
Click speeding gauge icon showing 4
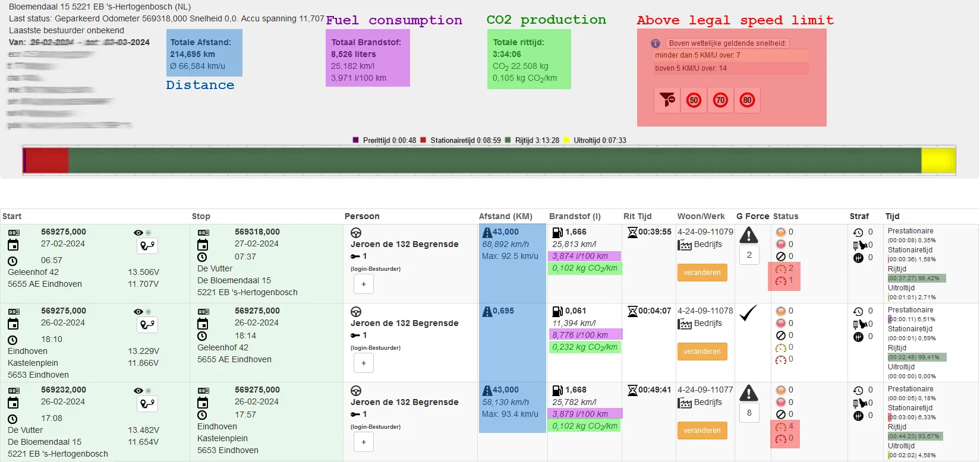point(781,427)
